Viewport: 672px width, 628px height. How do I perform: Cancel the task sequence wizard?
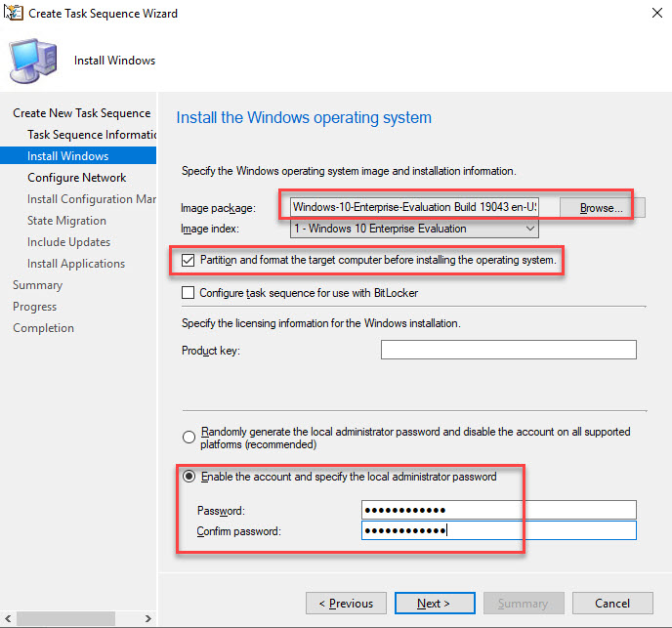pos(612,603)
